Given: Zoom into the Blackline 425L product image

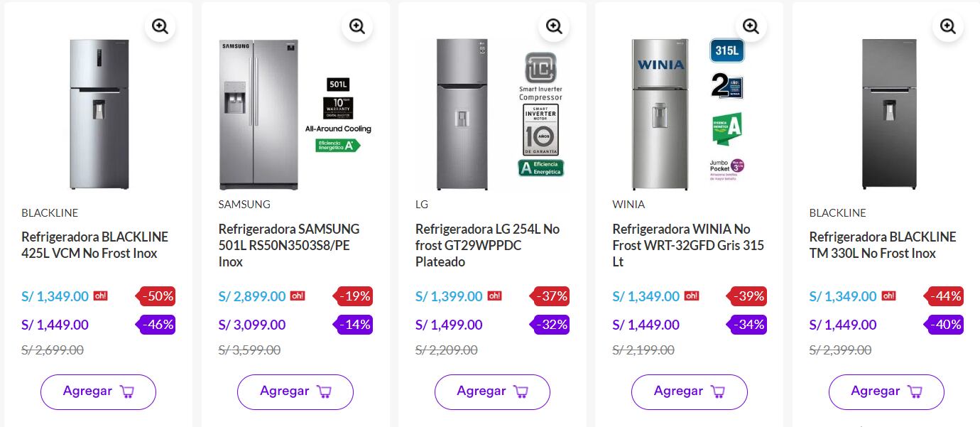Looking at the screenshot, I should (x=160, y=27).
